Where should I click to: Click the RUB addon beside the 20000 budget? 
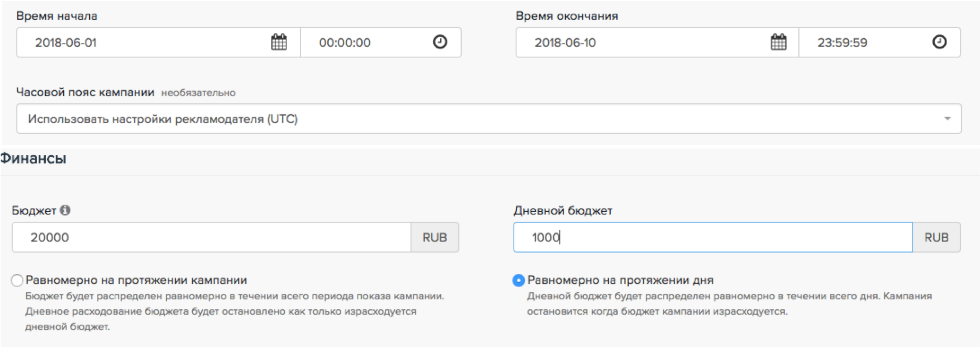pos(434,237)
